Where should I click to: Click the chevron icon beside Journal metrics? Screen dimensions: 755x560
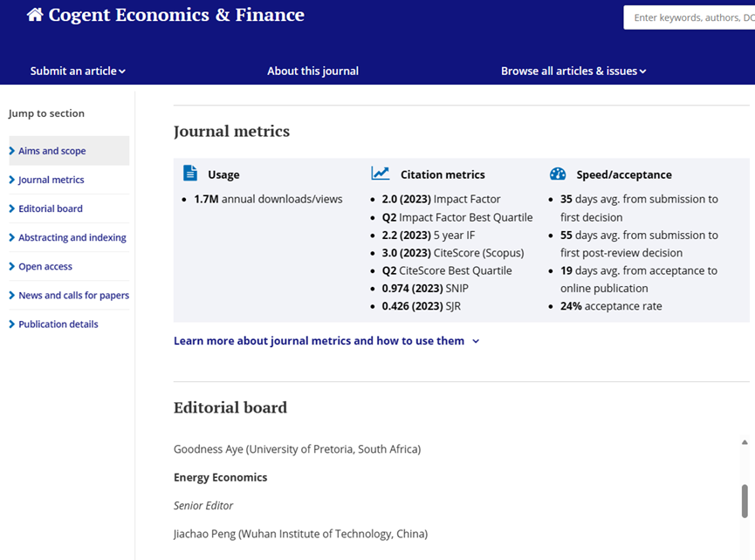tap(12, 180)
